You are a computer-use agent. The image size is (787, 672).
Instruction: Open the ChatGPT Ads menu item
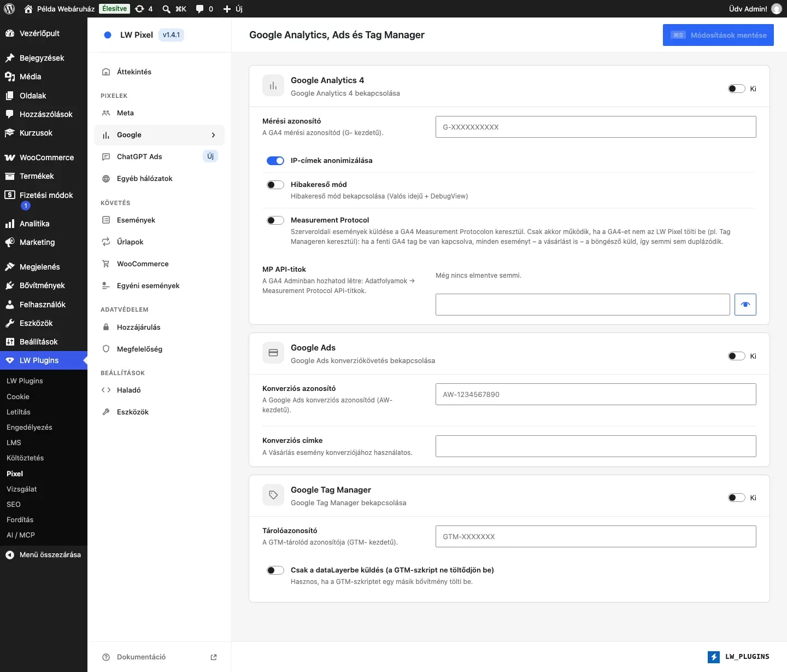pyautogui.click(x=159, y=157)
